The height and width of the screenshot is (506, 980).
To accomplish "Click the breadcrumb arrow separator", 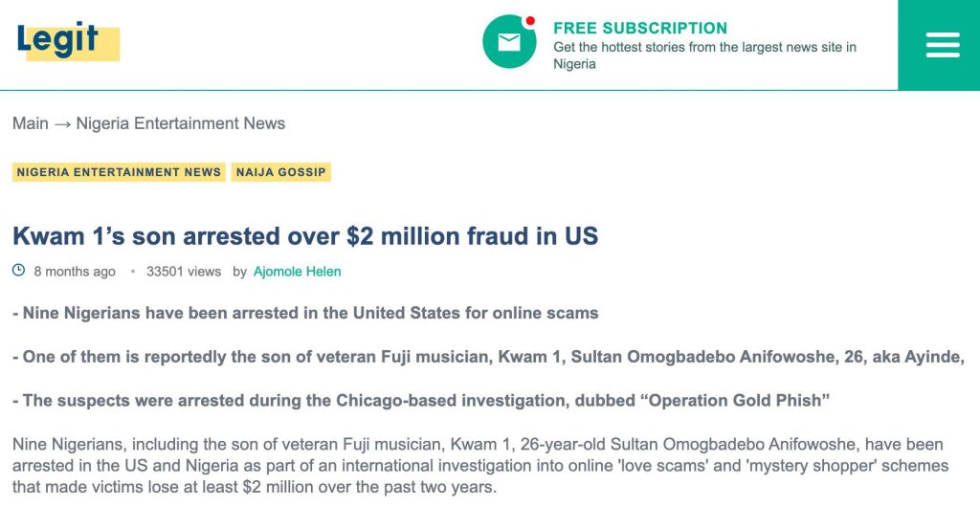I will 62,123.
